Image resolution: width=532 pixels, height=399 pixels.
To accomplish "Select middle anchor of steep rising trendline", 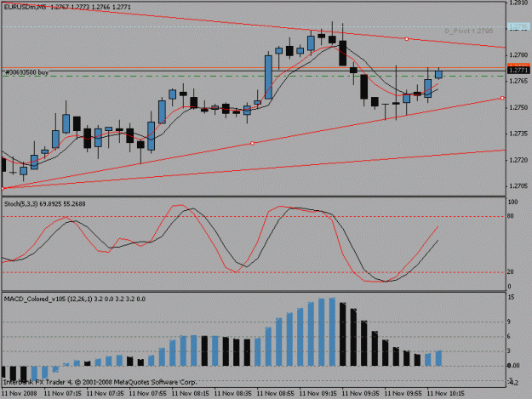I will pos(252,144).
